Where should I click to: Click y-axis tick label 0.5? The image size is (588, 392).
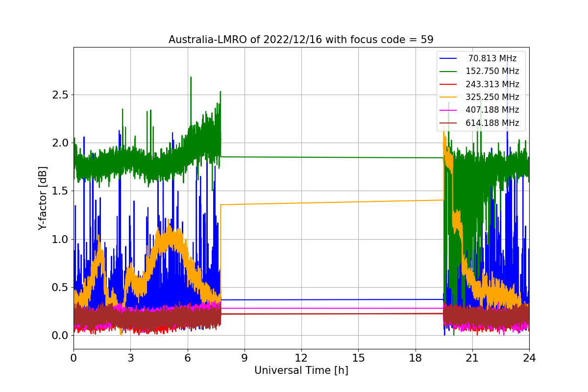click(x=60, y=288)
